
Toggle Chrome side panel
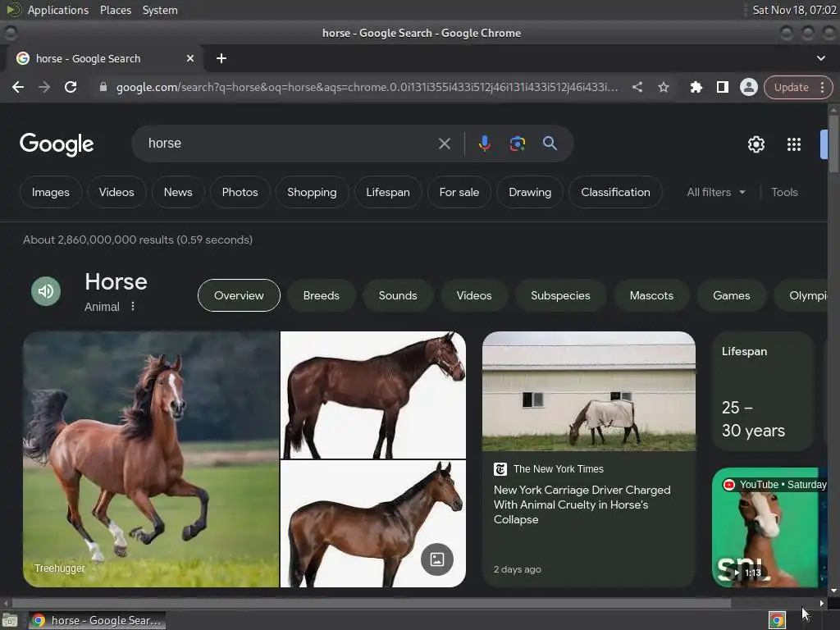(x=722, y=87)
